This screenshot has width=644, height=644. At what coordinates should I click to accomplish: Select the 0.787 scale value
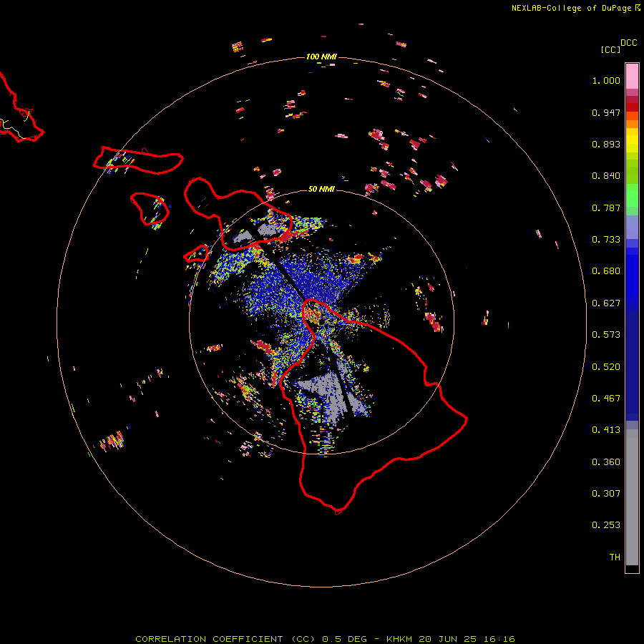(606, 208)
